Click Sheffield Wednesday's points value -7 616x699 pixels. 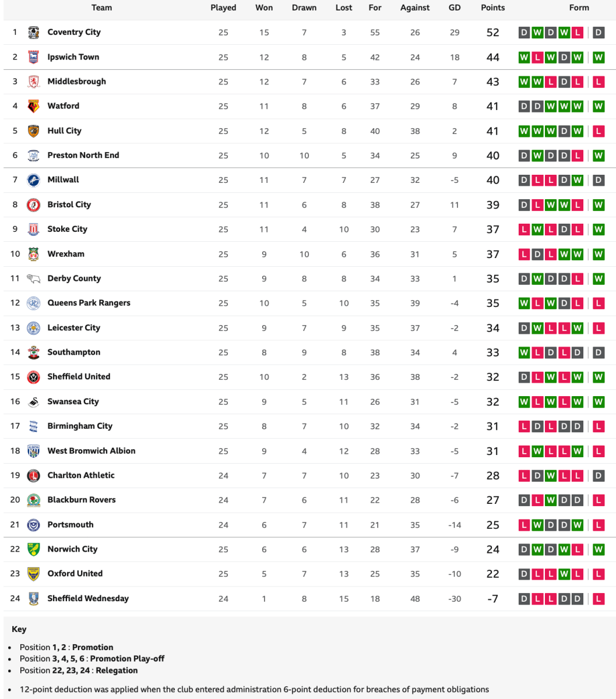tap(492, 599)
